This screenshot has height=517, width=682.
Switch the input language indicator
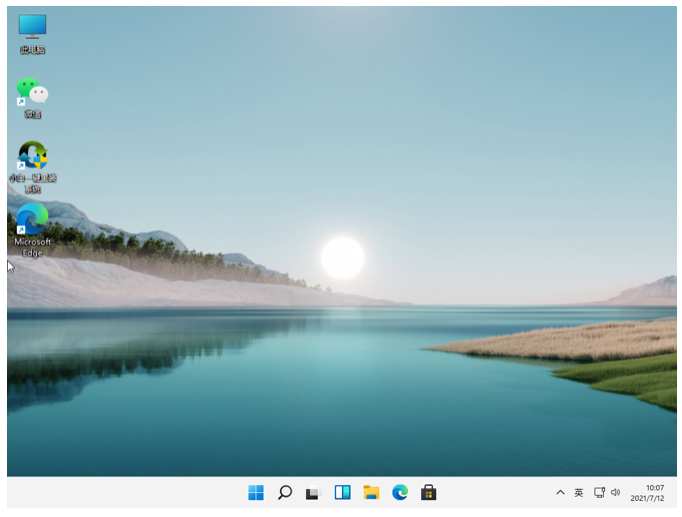(x=578, y=493)
